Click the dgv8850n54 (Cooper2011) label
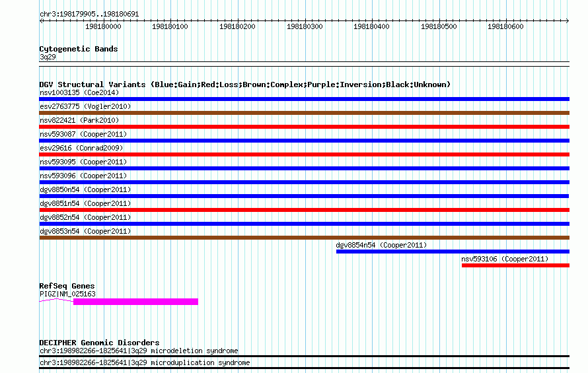The height and width of the screenshot is (373, 588). tap(85, 189)
